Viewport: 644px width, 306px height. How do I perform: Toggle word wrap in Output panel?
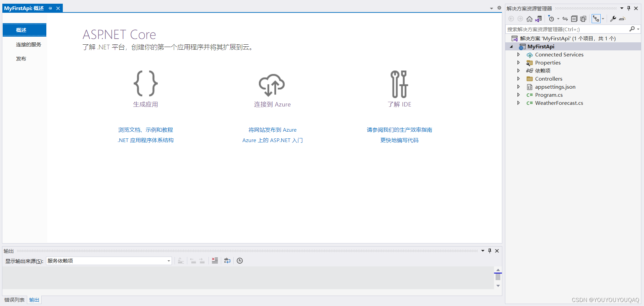(227, 261)
